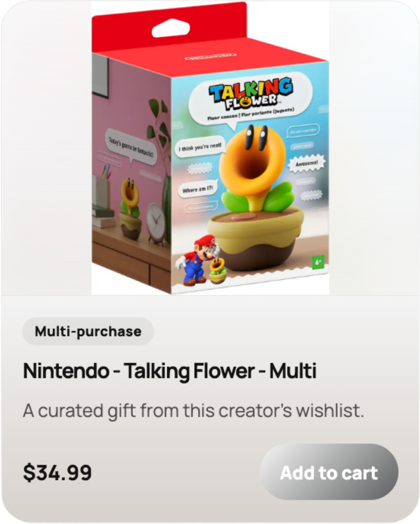Click the small flower beside Mario
Screen dimensions: 420x524
tap(218, 271)
